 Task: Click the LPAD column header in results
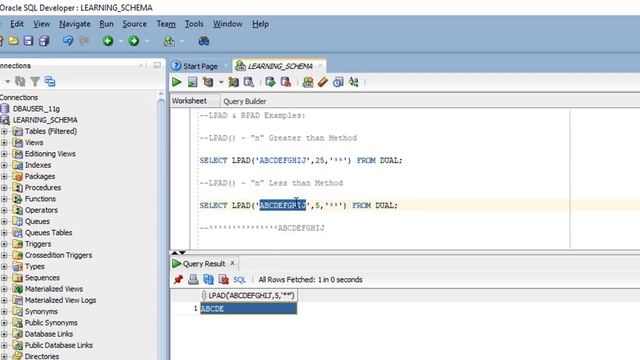[x=249, y=296]
